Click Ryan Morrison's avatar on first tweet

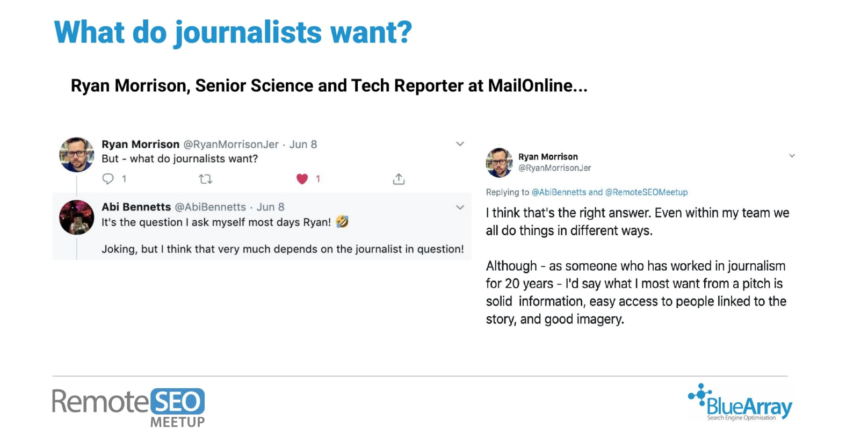point(76,155)
